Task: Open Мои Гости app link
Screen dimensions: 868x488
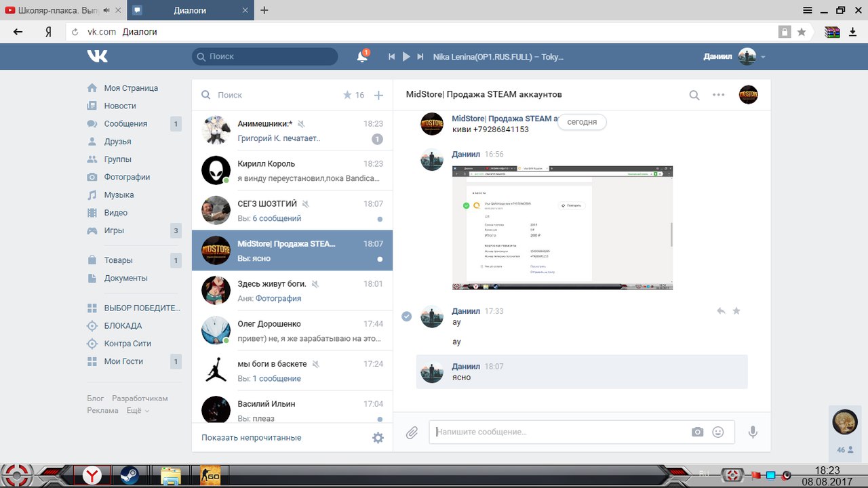Action: tap(123, 361)
